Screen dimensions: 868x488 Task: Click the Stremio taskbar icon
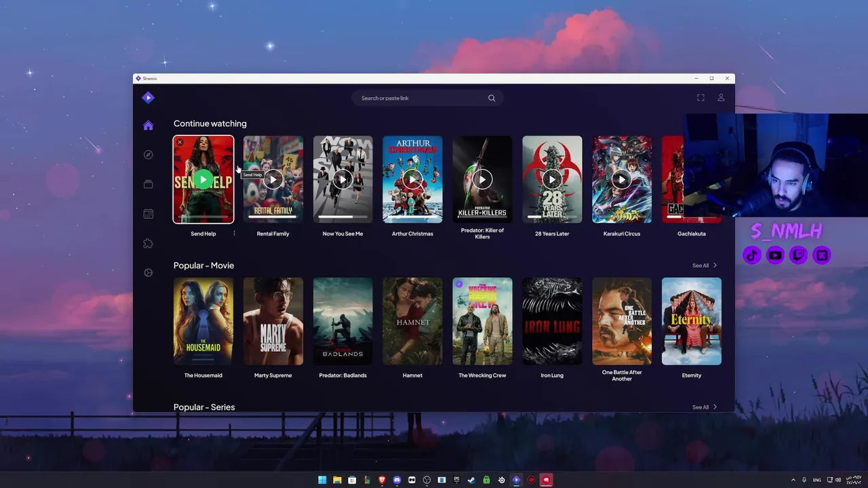(516, 480)
